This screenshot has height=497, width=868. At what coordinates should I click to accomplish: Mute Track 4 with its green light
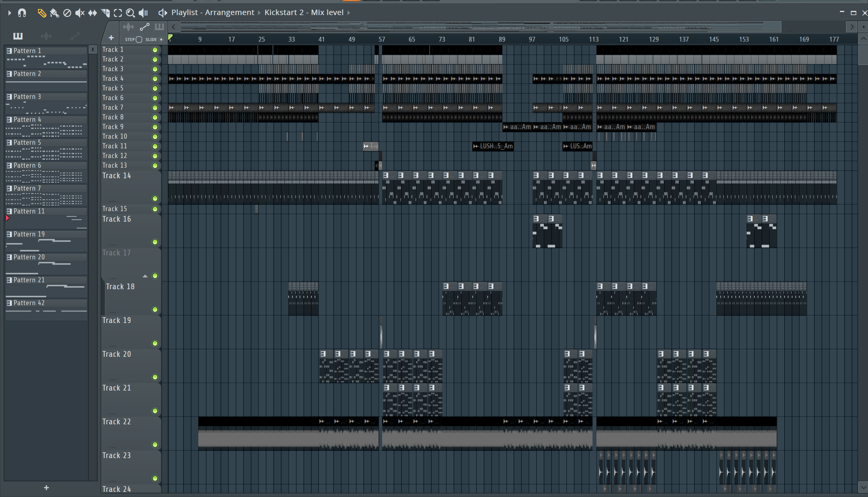[x=155, y=79]
